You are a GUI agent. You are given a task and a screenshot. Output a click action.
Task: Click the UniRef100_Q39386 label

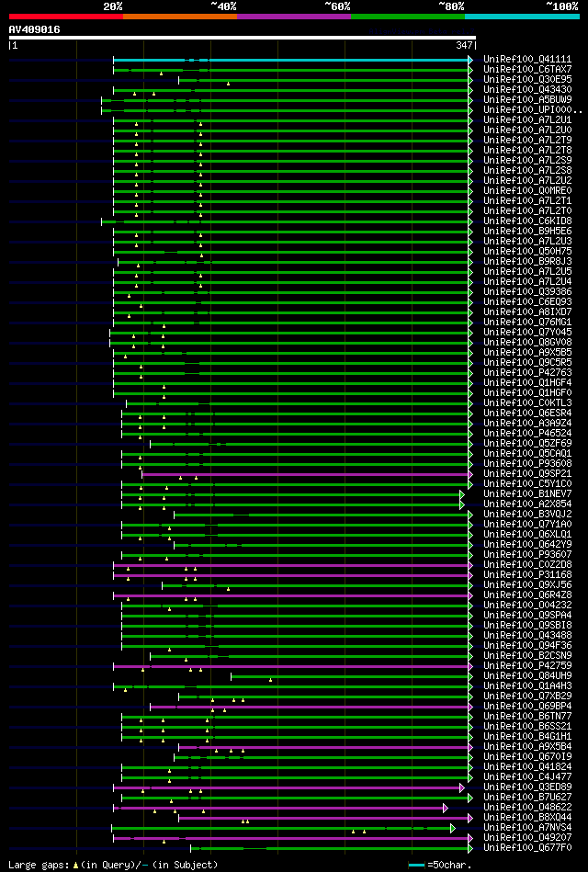point(527,292)
